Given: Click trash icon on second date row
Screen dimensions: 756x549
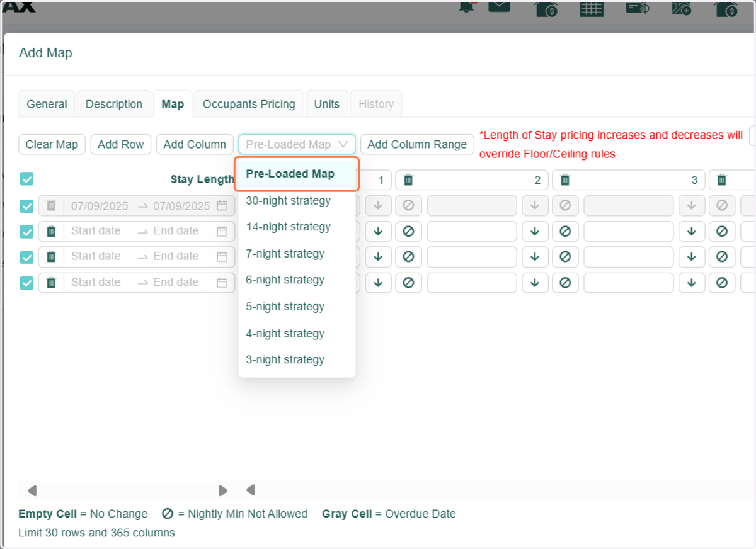Looking at the screenshot, I should [x=51, y=231].
